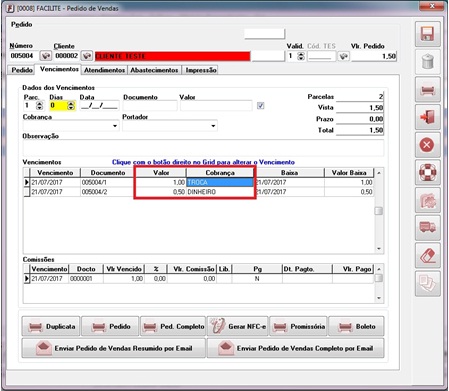Click the Parcelas total field
The height and width of the screenshot is (391, 449).
tap(360, 97)
